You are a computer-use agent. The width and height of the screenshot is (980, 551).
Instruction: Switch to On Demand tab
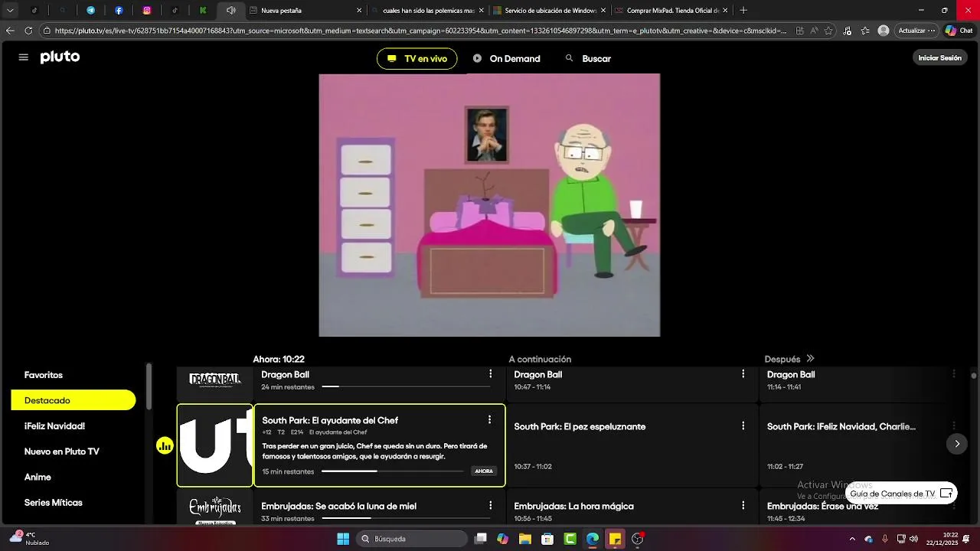[506, 59]
